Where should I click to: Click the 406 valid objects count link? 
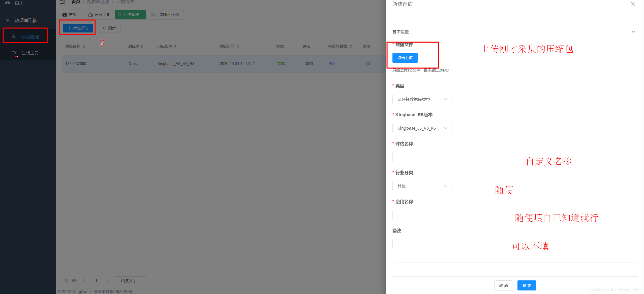coord(332,64)
